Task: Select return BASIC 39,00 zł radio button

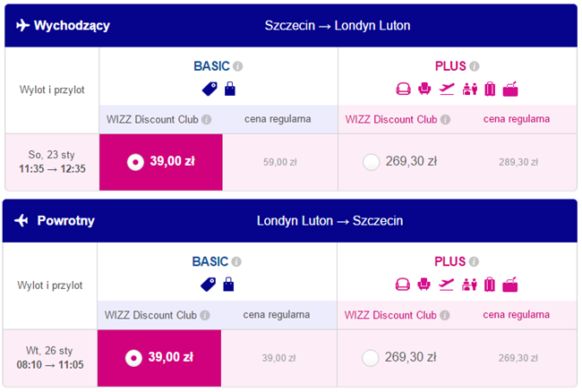Action: [x=133, y=358]
